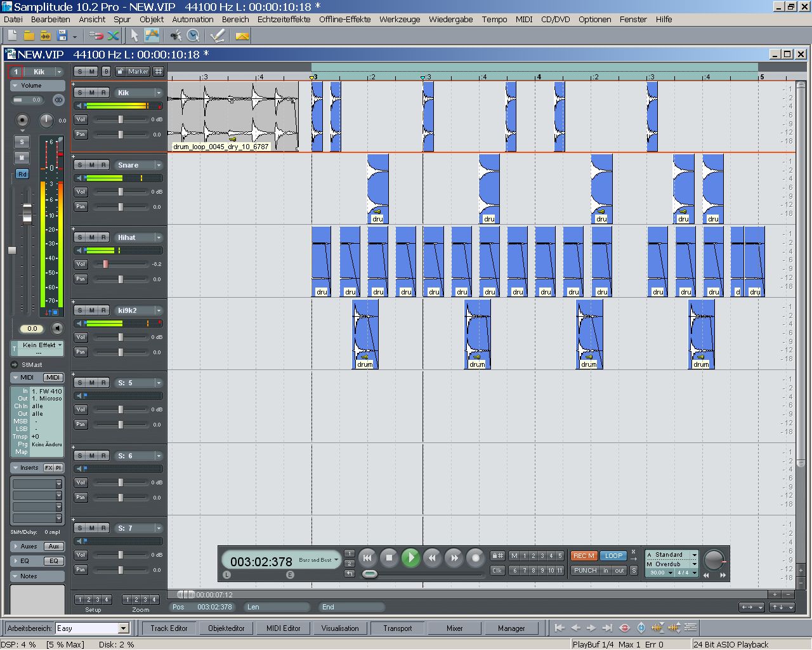Open the MIDI Editor button

pyautogui.click(x=284, y=628)
